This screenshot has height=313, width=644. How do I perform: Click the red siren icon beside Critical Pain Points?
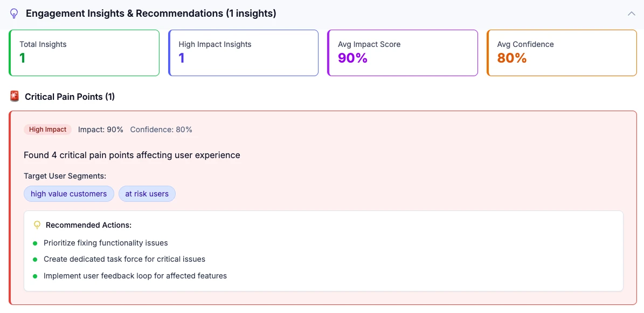[15, 97]
